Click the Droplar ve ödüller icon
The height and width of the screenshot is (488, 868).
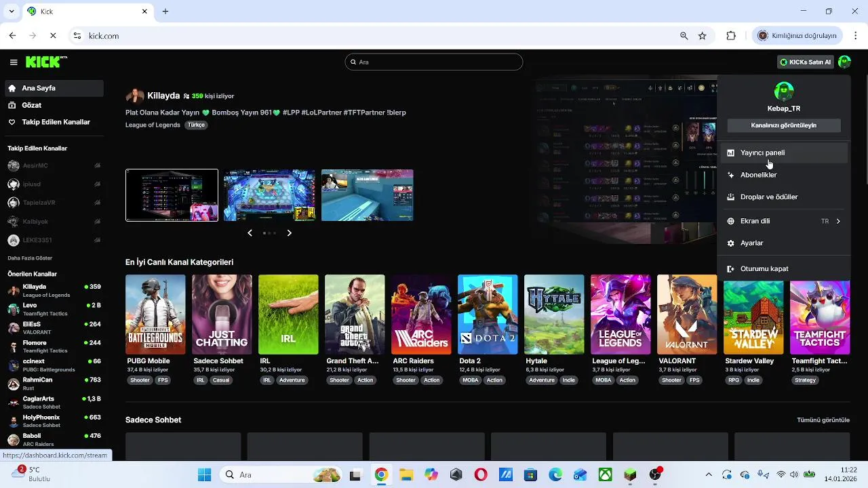tap(730, 197)
